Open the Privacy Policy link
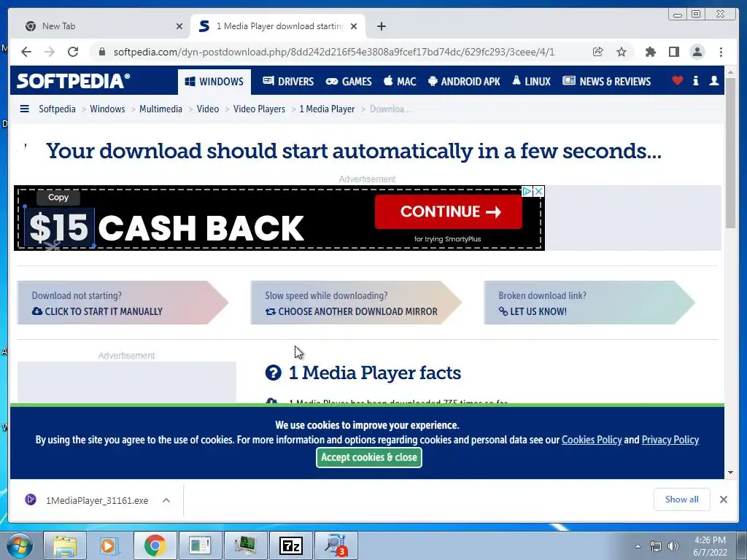This screenshot has width=747, height=560. point(670,440)
